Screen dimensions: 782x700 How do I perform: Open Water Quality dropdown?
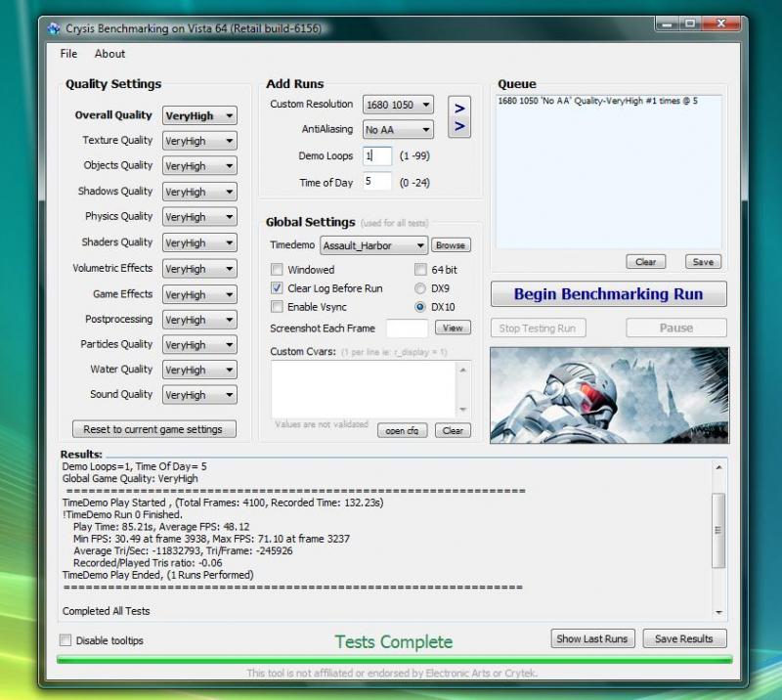[x=199, y=370]
